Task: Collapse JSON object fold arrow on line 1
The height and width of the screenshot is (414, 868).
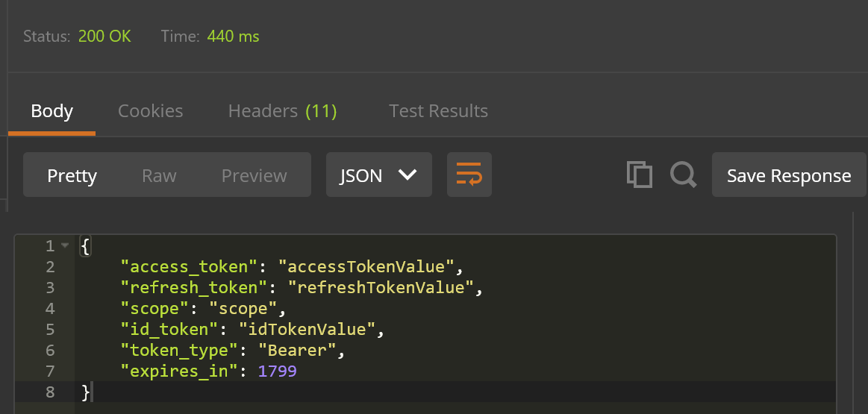Action: coord(65,245)
